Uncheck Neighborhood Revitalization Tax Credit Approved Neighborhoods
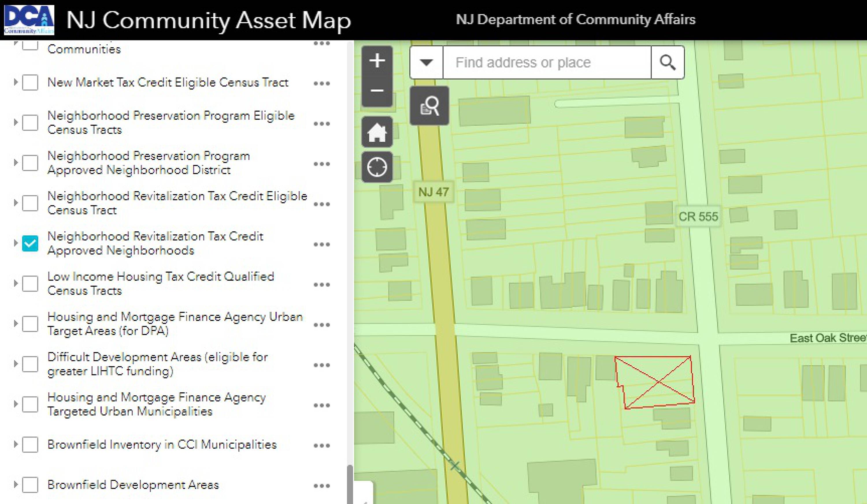 point(30,243)
